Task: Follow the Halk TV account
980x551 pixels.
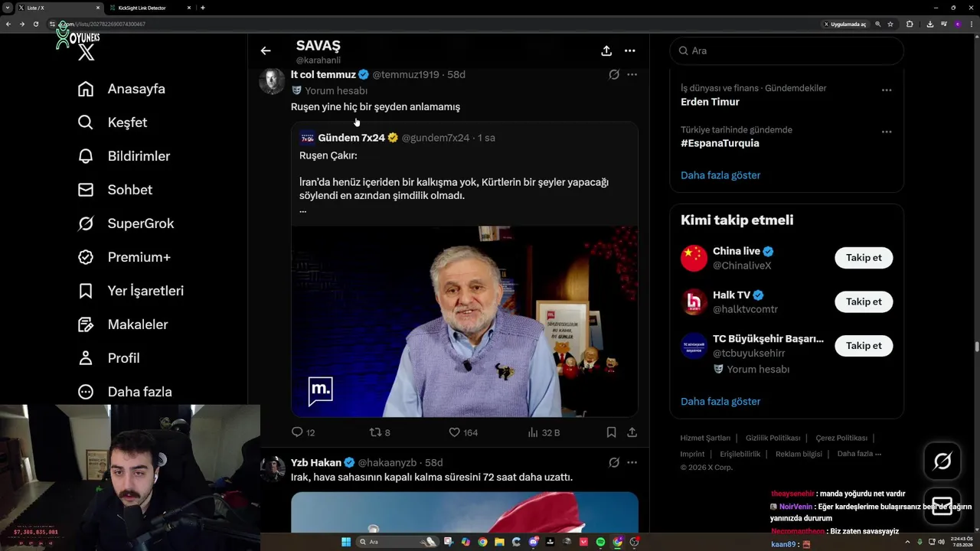Action: coord(864,302)
